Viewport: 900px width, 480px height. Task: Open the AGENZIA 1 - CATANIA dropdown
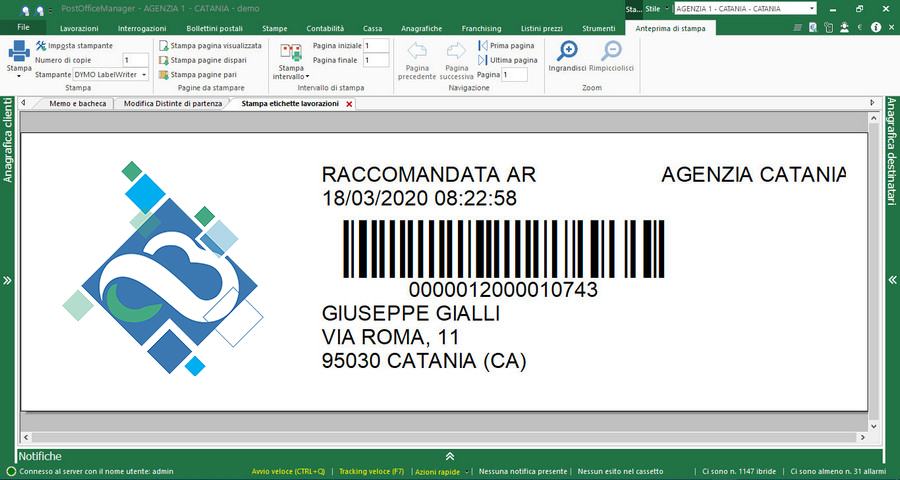tap(812, 9)
